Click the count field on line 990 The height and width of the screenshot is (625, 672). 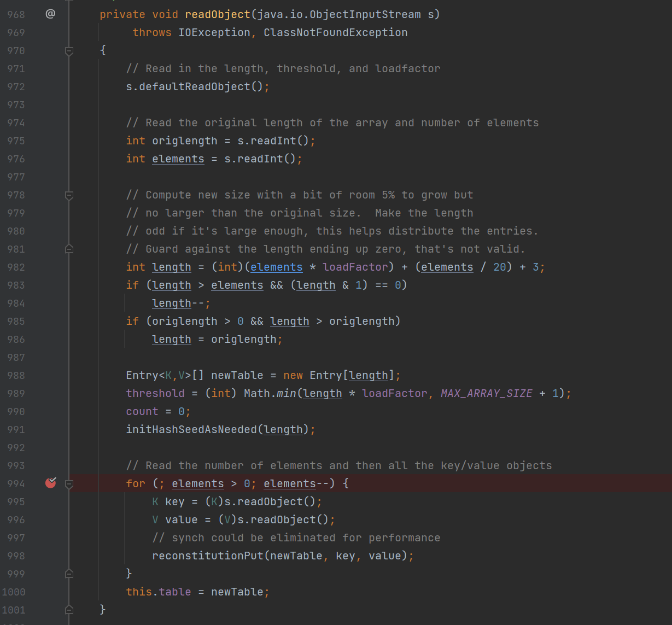(x=142, y=411)
